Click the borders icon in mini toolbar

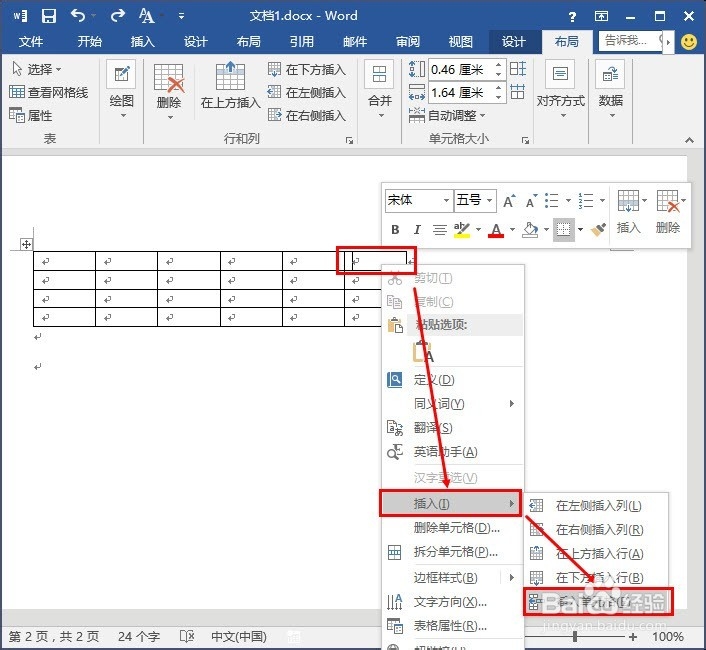pos(564,230)
